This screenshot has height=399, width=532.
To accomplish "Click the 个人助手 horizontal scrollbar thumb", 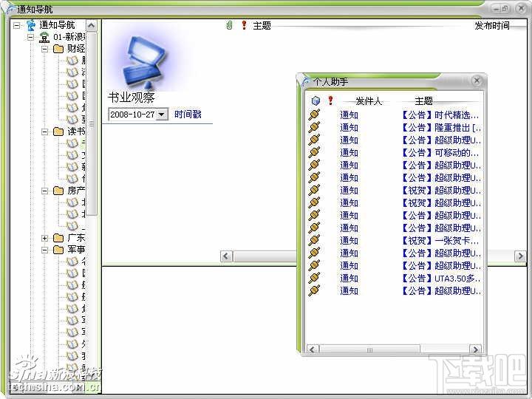I will coord(369,349).
